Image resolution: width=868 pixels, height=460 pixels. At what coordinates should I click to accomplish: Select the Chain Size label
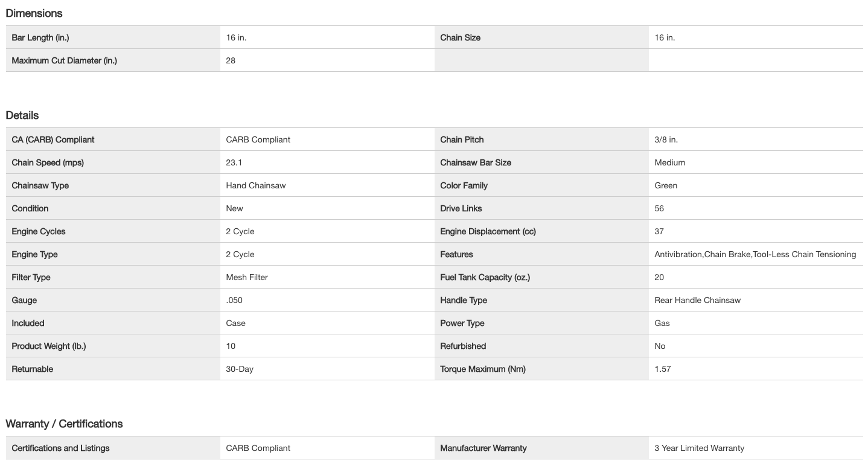pos(460,37)
